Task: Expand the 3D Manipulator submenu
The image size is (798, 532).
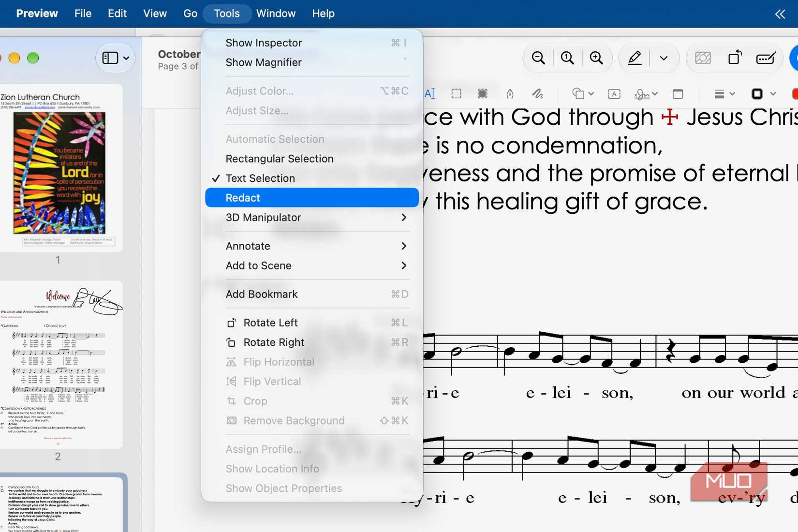Action: [x=312, y=218]
